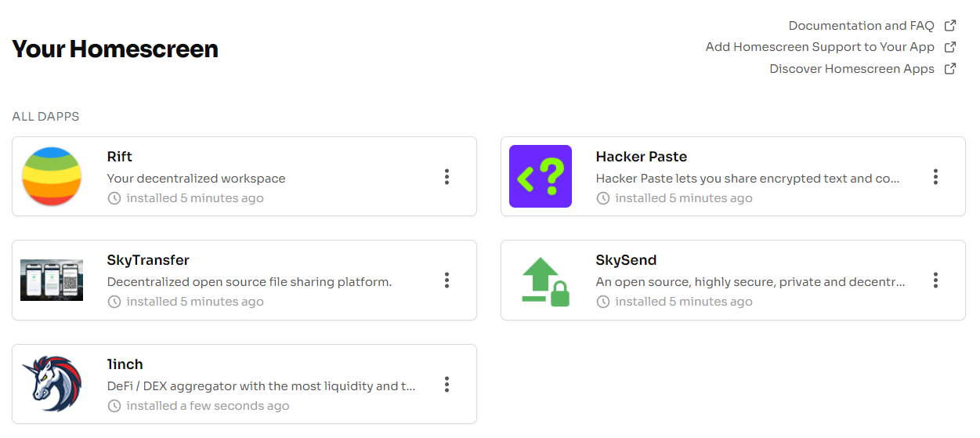Click external link icon beside Documentation and FAQ
The height and width of the screenshot is (438, 980).
[x=950, y=25]
